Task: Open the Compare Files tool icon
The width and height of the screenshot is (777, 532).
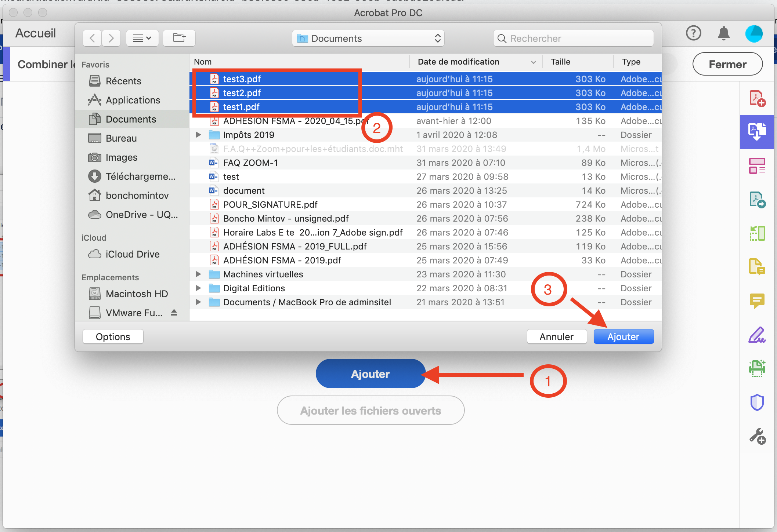Action: (x=757, y=233)
